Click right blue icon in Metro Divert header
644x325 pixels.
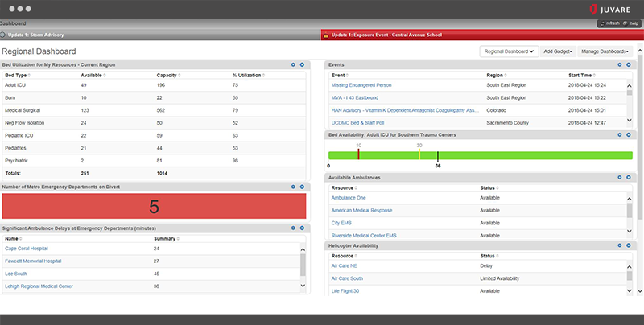click(302, 187)
